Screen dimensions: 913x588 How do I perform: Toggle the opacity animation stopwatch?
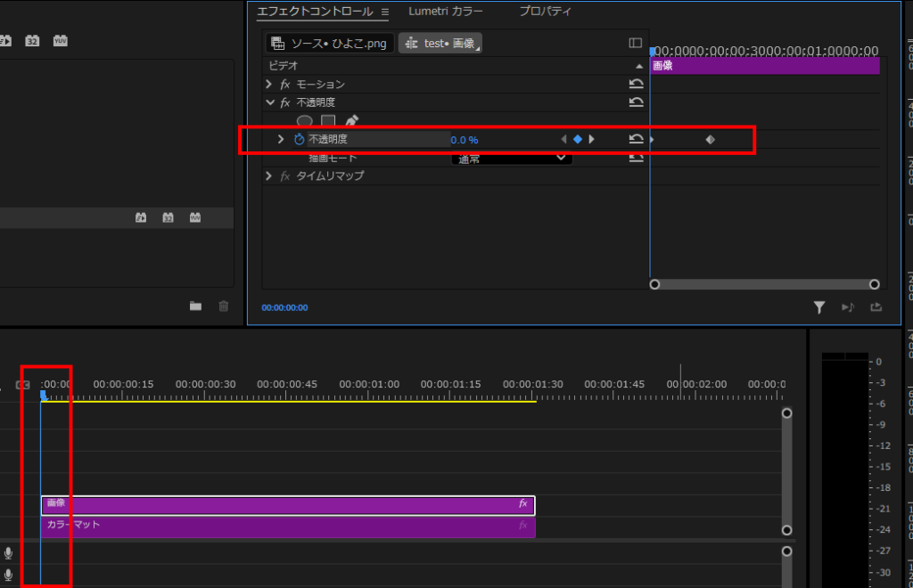[x=300, y=140]
